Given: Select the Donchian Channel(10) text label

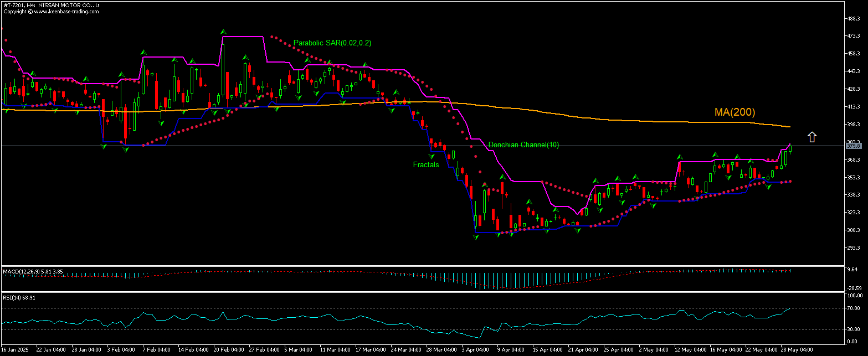Looking at the screenshot, I should [523, 145].
